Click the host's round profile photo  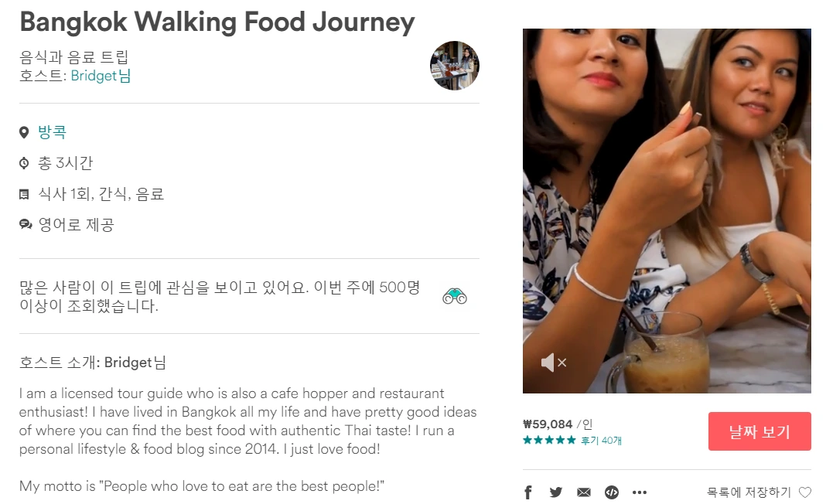tap(455, 66)
